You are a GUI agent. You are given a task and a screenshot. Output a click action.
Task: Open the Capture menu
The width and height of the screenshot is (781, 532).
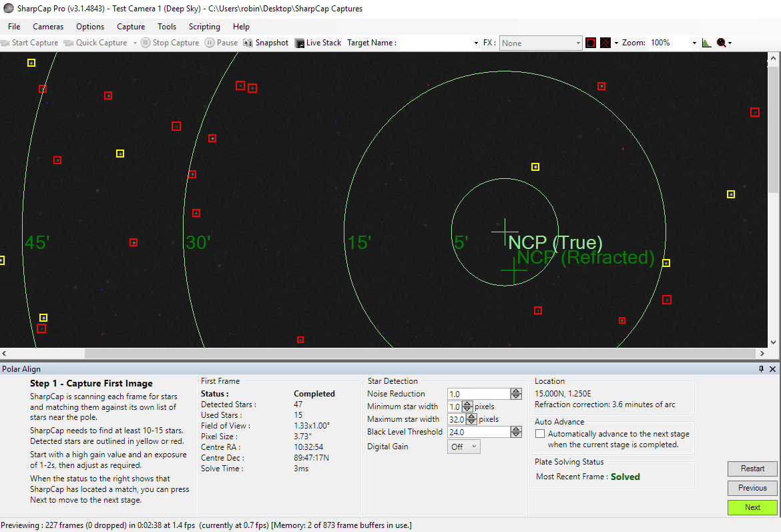[x=131, y=27]
